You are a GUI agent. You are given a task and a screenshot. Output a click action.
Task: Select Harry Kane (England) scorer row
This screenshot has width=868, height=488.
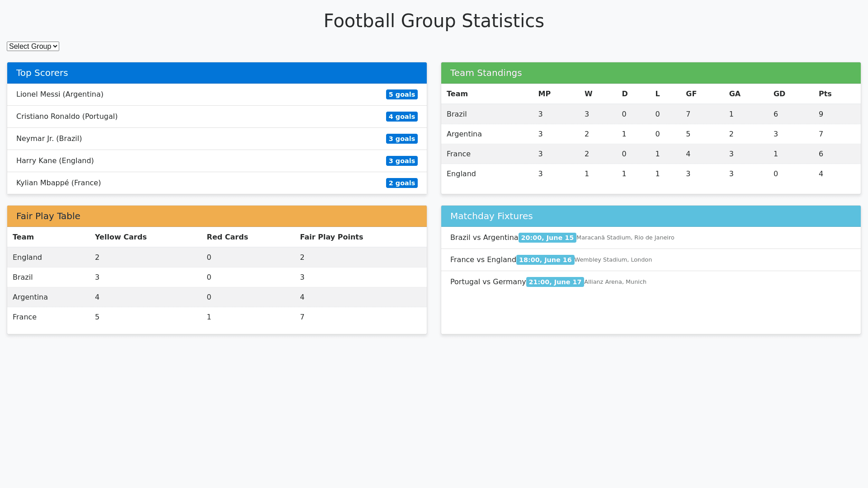pyautogui.click(x=55, y=161)
